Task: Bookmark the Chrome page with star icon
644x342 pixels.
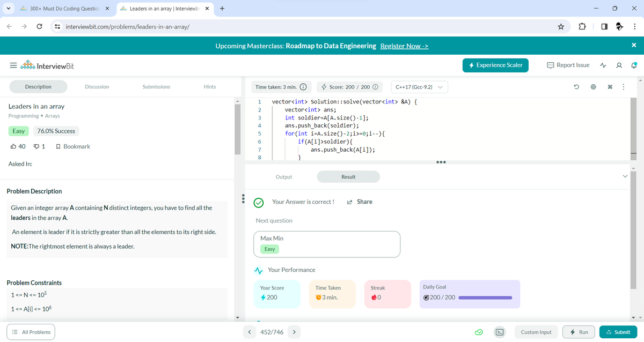Action: [561, 26]
